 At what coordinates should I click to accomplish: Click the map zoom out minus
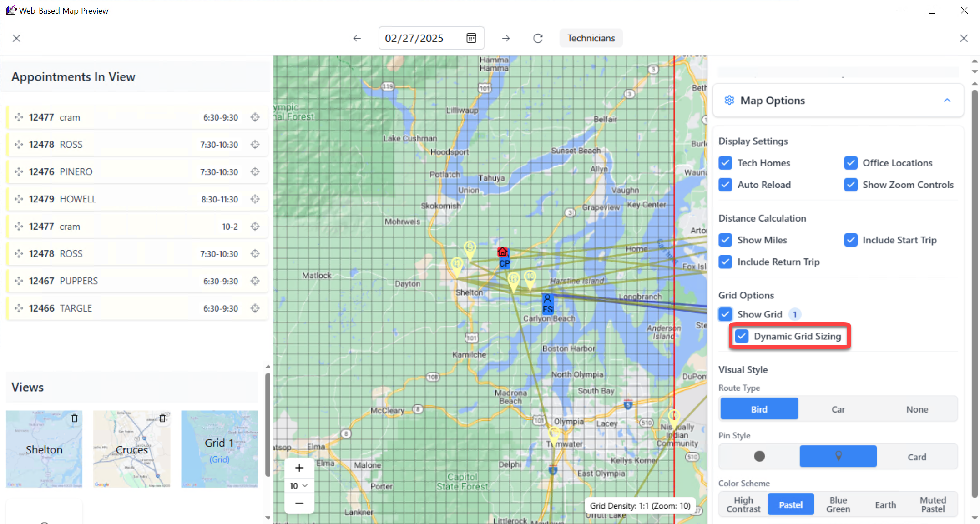click(x=299, y=503)
